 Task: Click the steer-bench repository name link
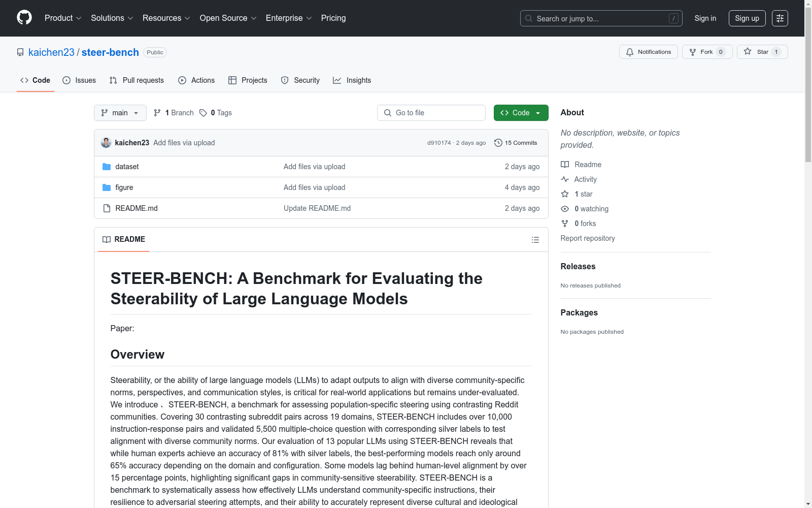(110, 52)
